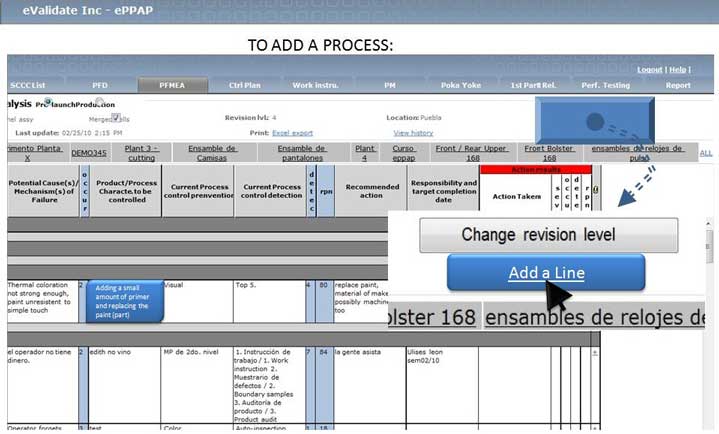
Task: Click the Logout link
Action: (x=650, y=70)
